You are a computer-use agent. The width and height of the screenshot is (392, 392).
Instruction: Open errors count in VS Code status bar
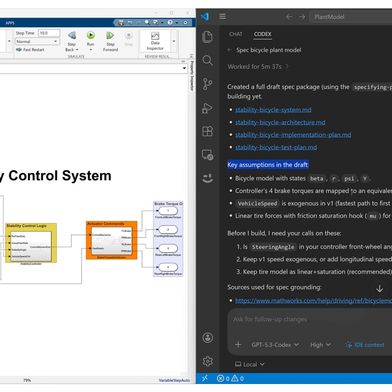coord(223,378)
